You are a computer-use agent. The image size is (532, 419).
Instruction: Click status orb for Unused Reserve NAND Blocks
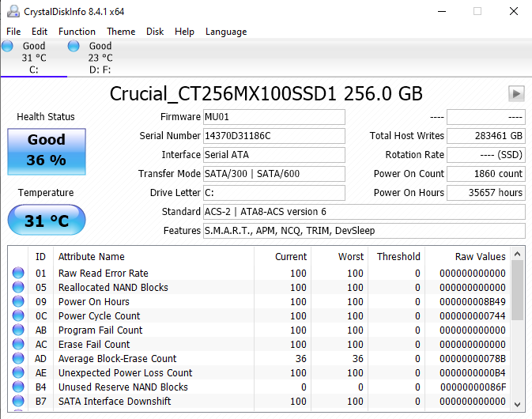point(18,387)
